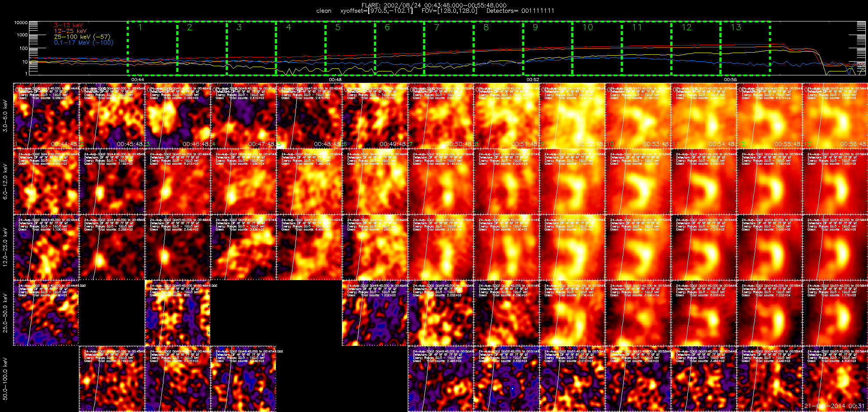The width and height of the screenshot is (868, 412).
Task: Select interval number 9 in the light curve
Action: click(535, 27)
